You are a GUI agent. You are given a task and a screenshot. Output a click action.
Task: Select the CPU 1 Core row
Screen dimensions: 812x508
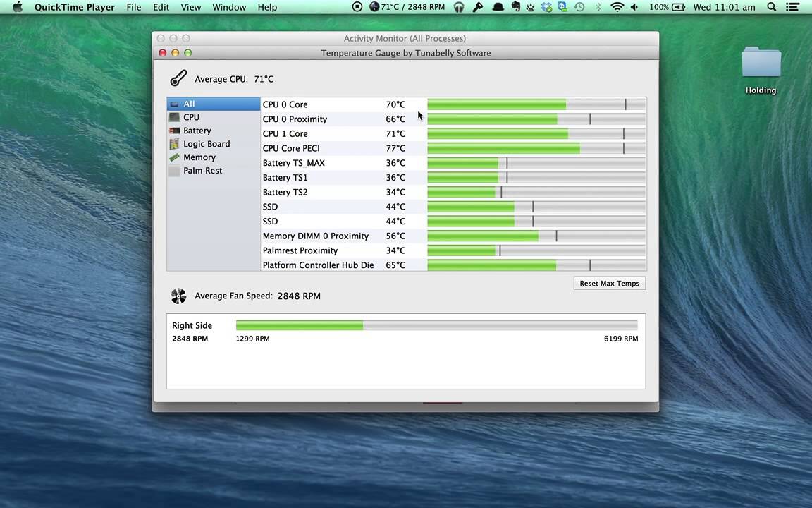(453, 133)
